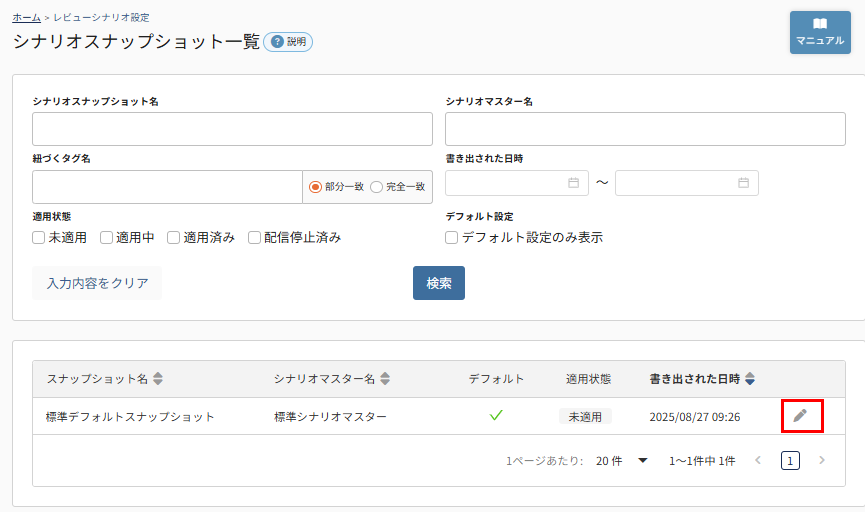Focus the シナリオスナップショット名 input field
Image resolution: width=865 pixels, height=512 pixels.
click(232, 129)
